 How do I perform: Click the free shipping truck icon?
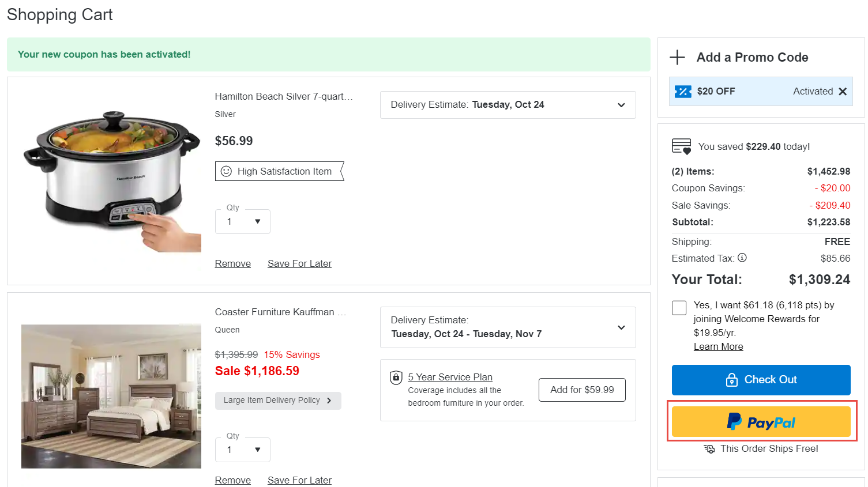point(709,449)
